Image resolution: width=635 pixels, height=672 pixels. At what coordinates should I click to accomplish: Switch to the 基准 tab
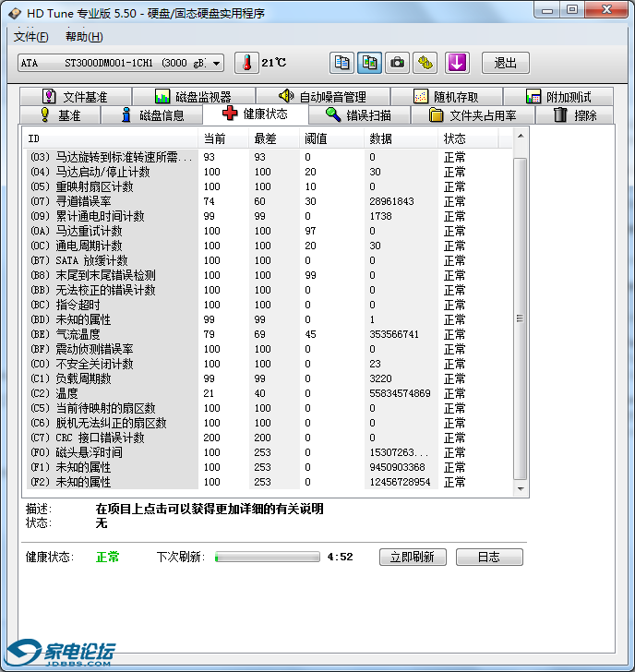(x=60, y=115)
